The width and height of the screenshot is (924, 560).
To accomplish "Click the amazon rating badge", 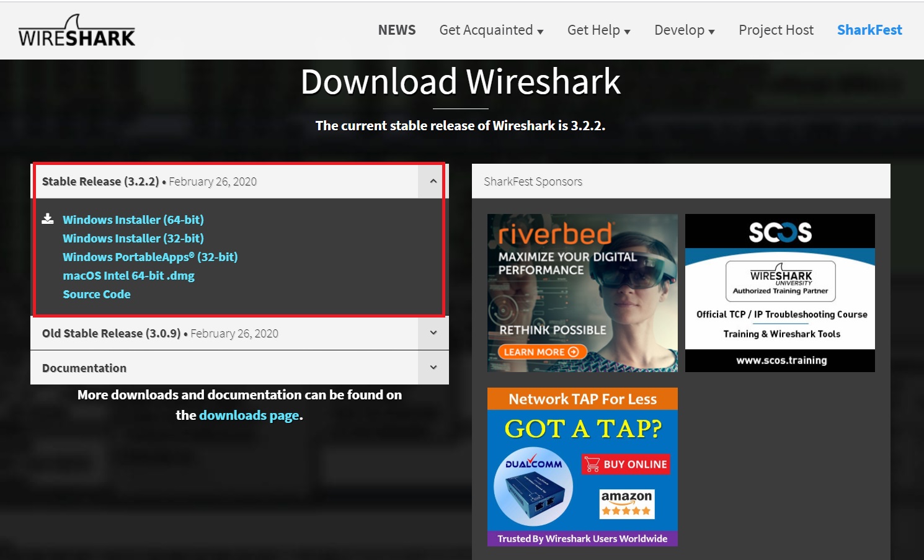I will pos(626,504).
